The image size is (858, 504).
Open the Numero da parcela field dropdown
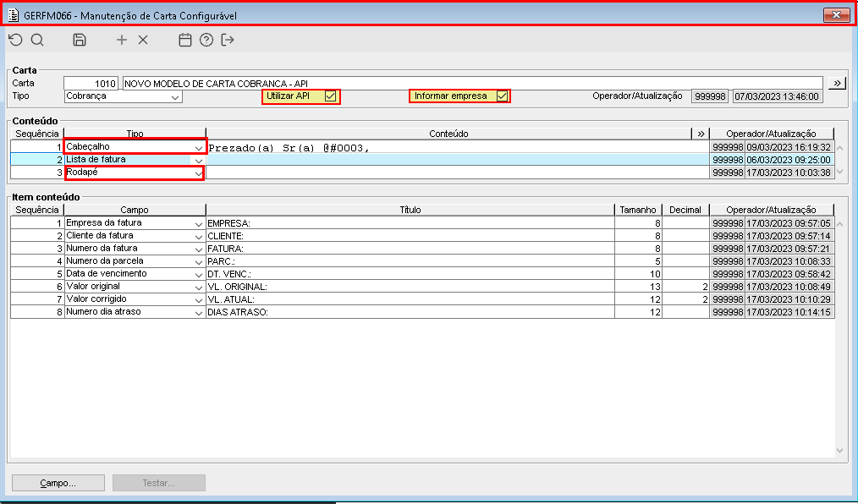[198, 261]
